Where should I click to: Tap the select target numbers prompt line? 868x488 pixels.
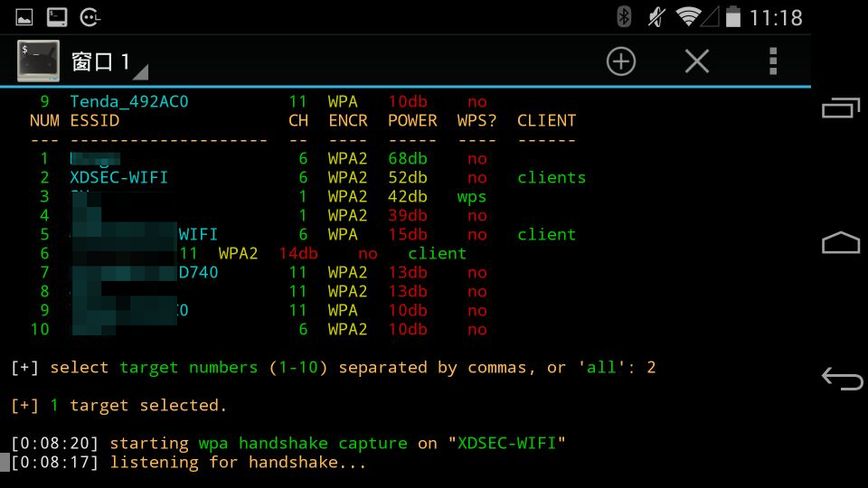334,368
